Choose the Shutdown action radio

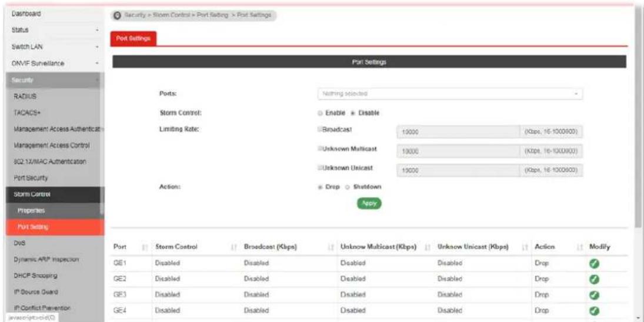347,187
